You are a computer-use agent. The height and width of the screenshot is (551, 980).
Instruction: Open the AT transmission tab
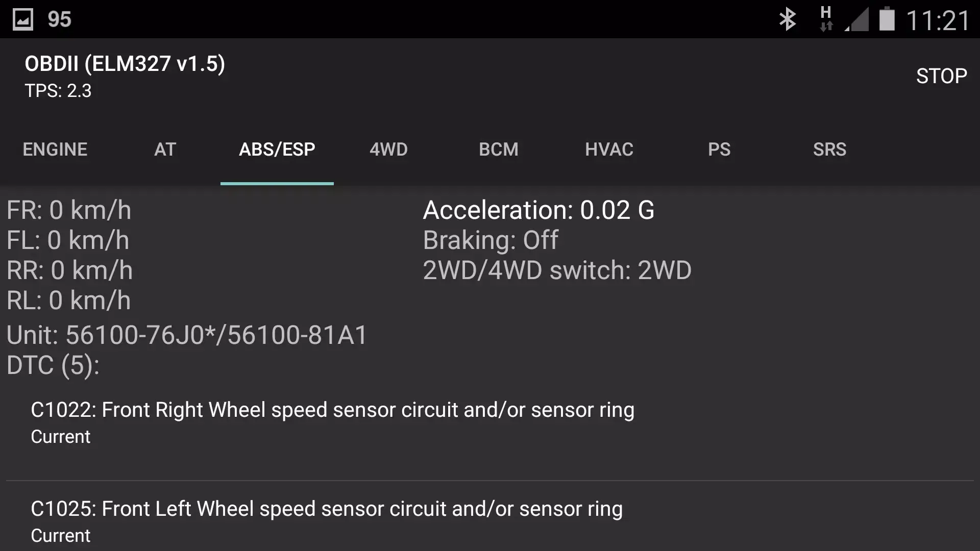[x=165, y=149]
